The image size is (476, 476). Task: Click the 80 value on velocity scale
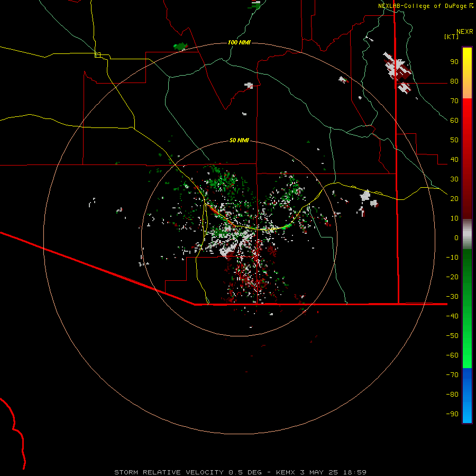454,81
